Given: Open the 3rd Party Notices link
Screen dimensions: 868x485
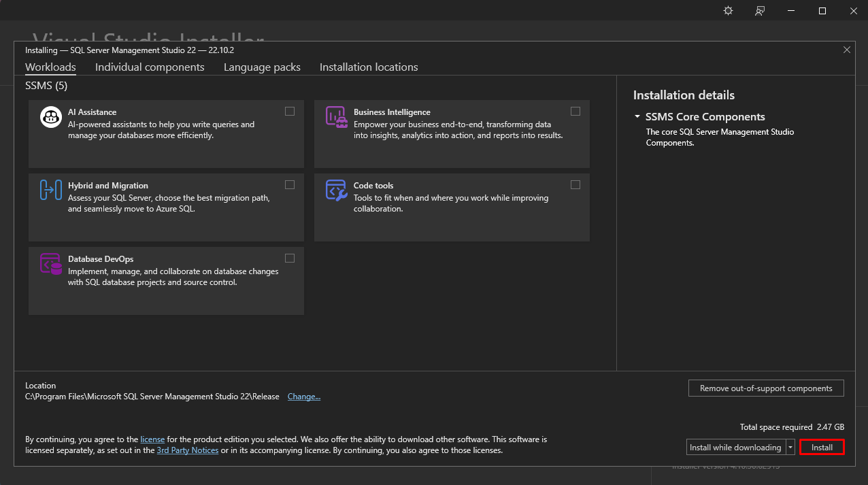Looking at the screenshot, I should point(188,450).
